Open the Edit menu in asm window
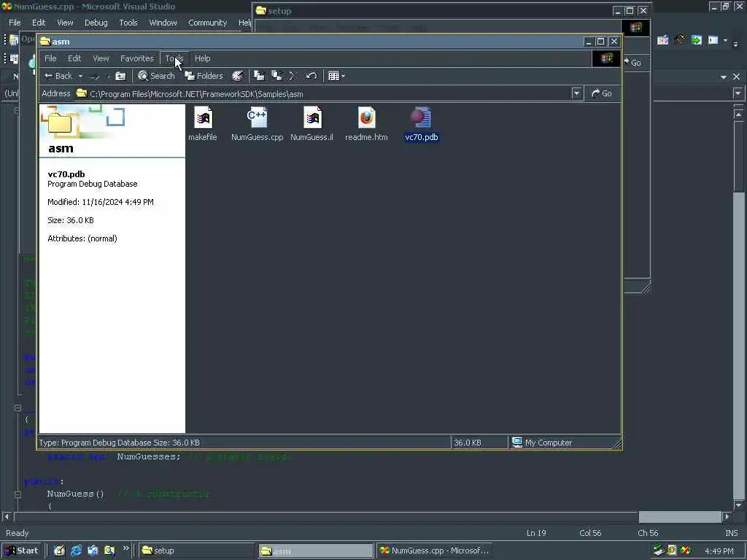747x560 pixels. (74, 58)
